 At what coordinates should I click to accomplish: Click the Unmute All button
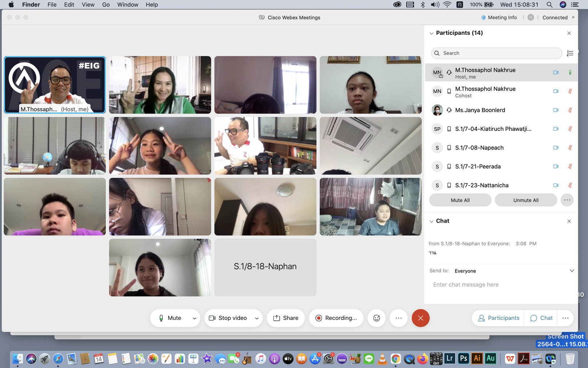(x=526, y=200)
